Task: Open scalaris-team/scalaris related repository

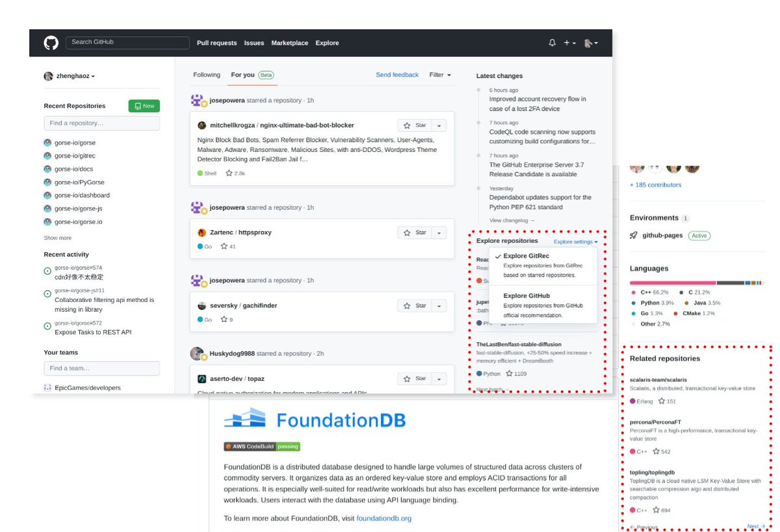Action: point(658,379)
